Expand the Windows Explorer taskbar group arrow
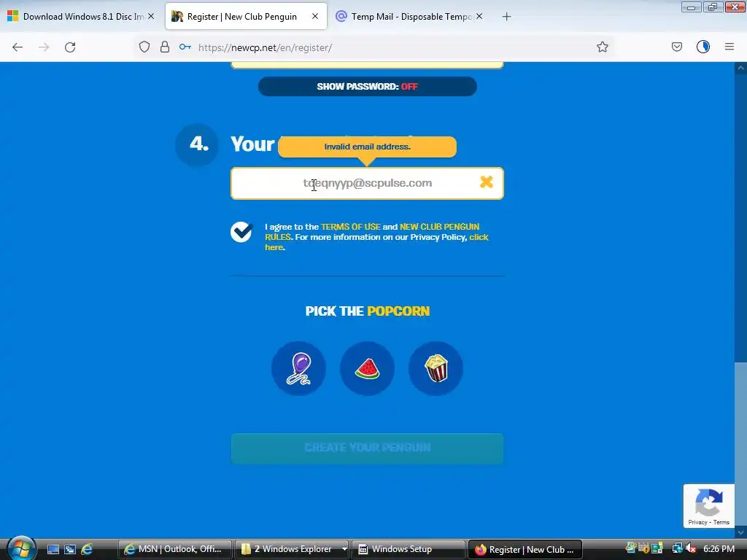Viewport: 747px width, 560px height. tap(344, 549)
